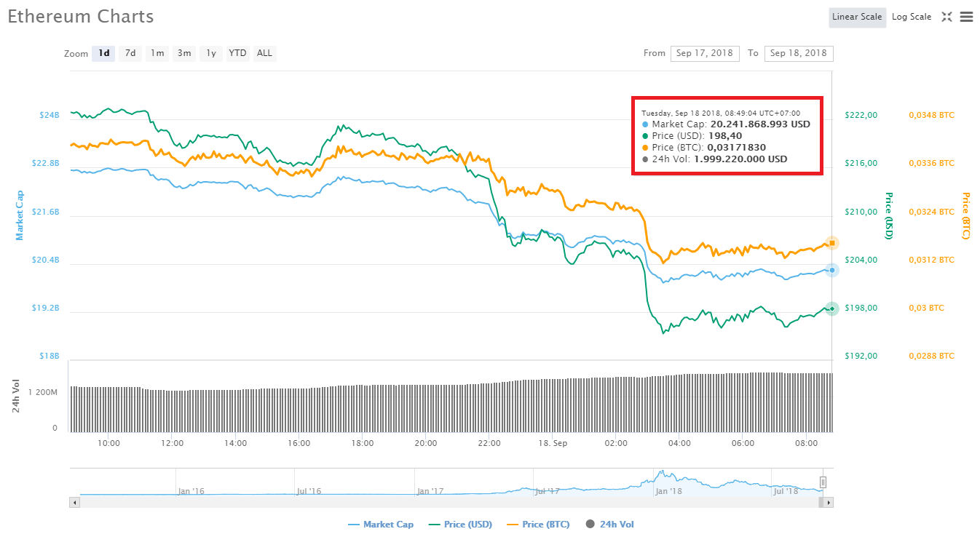This screenshot has width=980, height=534.
Task: Click the 1 200M volume axis label
Action: click(43, 392)
